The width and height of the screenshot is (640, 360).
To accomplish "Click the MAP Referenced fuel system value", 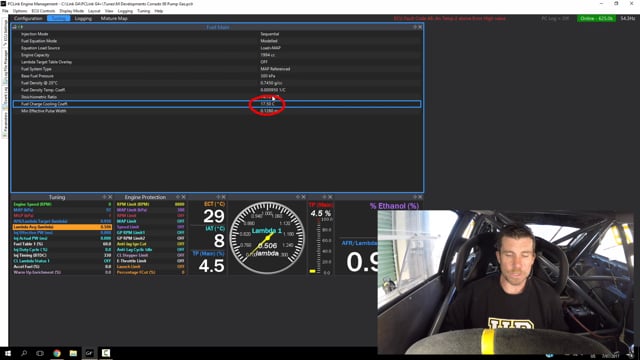I will pyautogui.click(x=275, y=69).
